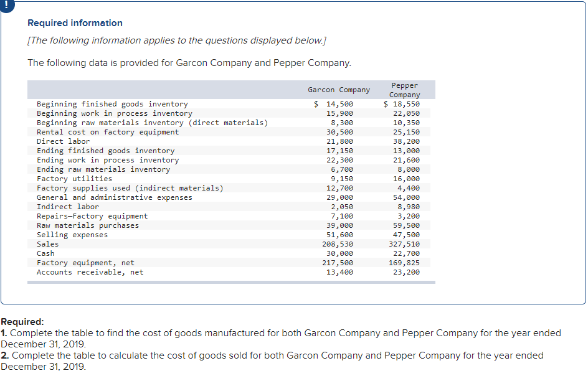Click Garcon value '217,500'
Viewport: 588px width, 386px height.
(338, 263)
